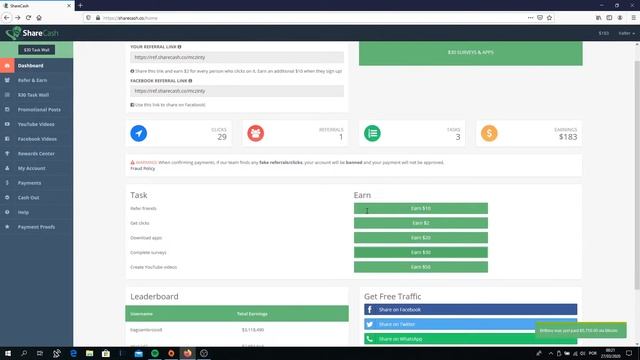Screen dimensions: 640x360
Task: Click Earn $20 for Download apps
Action: coord(420,238)
